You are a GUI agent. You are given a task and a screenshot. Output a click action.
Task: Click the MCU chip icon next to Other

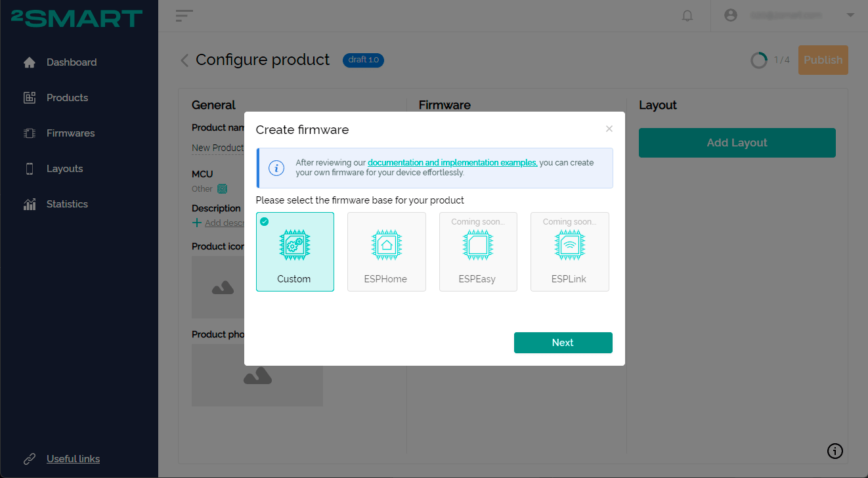[x=222, y=189]
